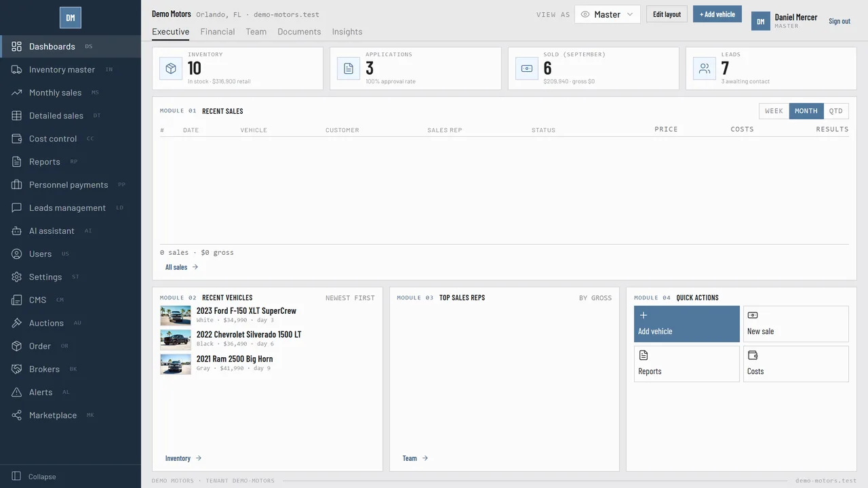Switch to the Financial tab

218,32
